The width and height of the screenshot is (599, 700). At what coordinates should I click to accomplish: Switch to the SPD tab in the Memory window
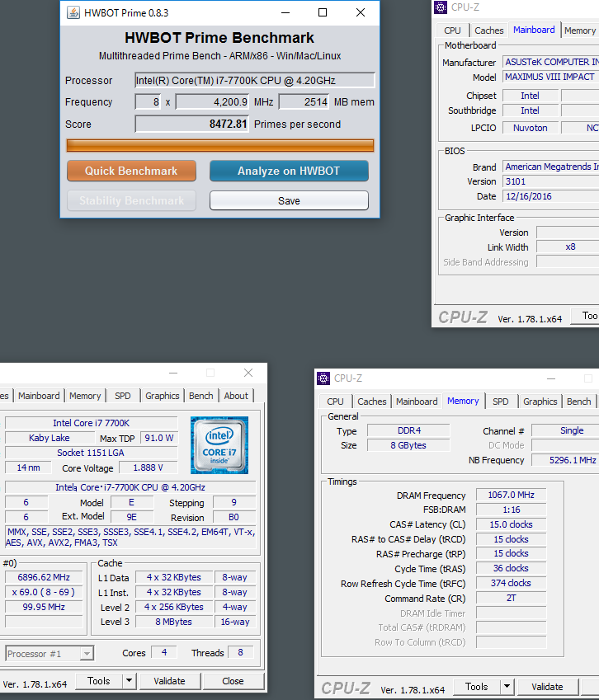click(500, 402)
